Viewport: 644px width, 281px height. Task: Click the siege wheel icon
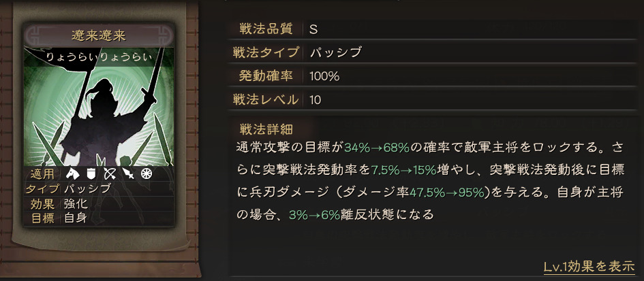(x=147, y=174)
